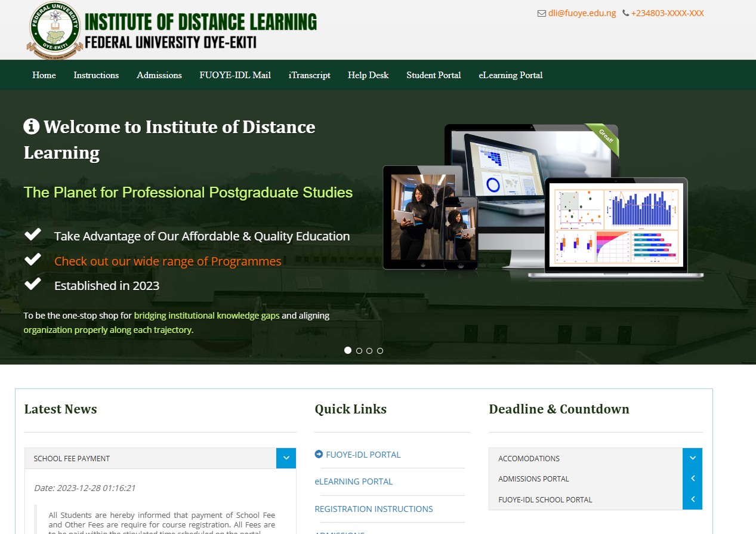Viewport: 756px width, 534px height.
Task: Click the Deadline & Countdown heading
Action: 559,409
